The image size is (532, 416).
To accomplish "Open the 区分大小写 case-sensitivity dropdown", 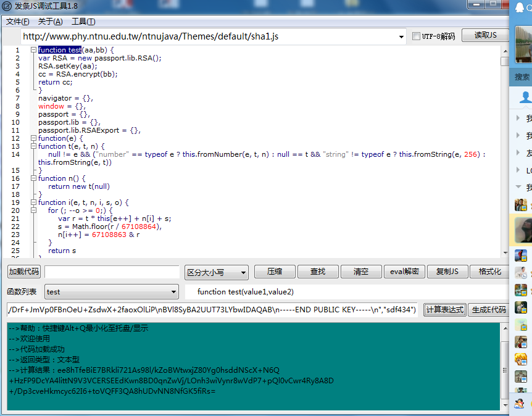I will point(215,272).
